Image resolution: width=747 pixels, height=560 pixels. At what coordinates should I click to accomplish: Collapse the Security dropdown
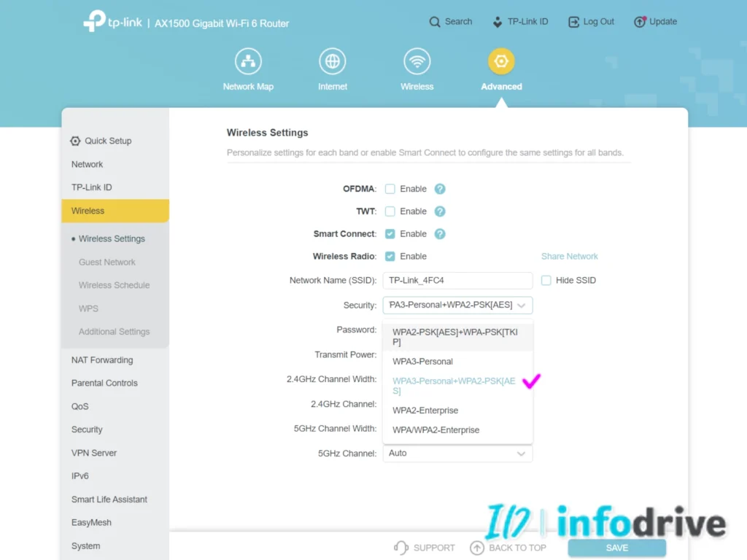click(x=457, y=306)
